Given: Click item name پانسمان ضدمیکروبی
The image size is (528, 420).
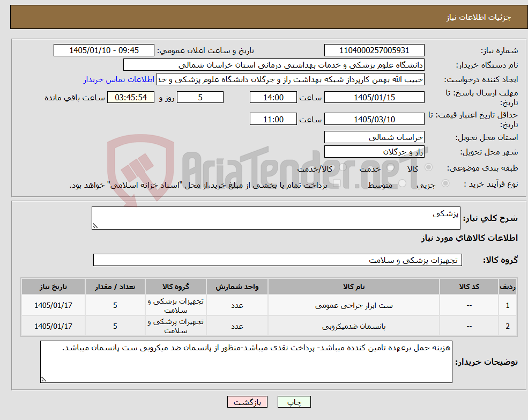Looking at the screenshot, I should coord(354,326).
